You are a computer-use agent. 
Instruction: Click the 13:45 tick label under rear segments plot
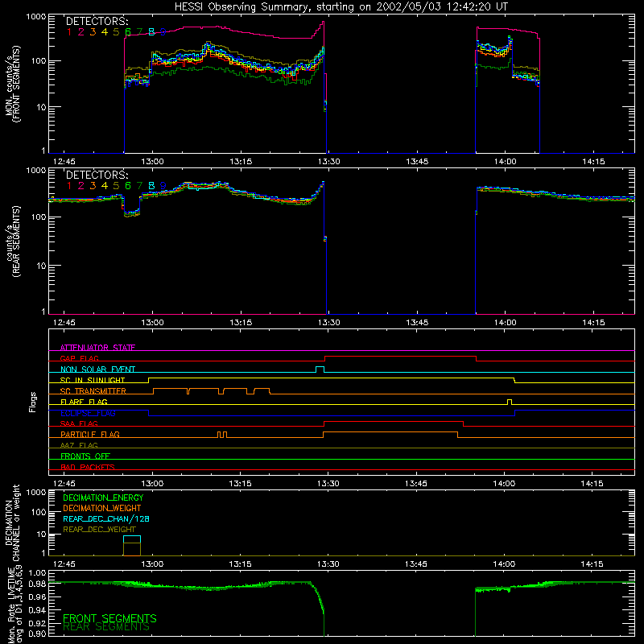417,323
